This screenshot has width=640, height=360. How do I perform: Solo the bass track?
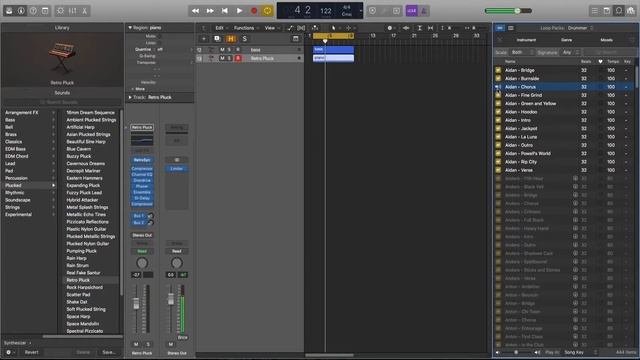[229, 50]
